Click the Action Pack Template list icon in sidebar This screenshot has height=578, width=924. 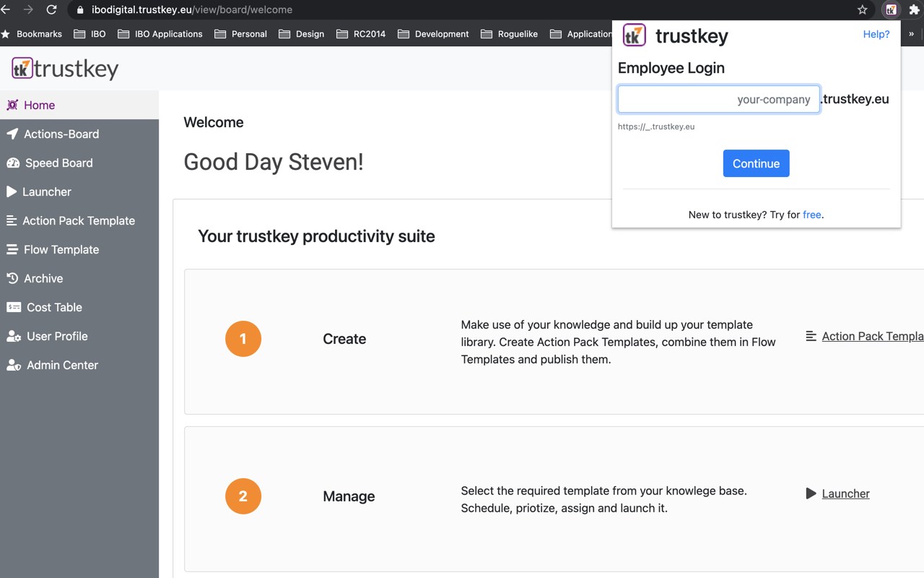point(12,220)
